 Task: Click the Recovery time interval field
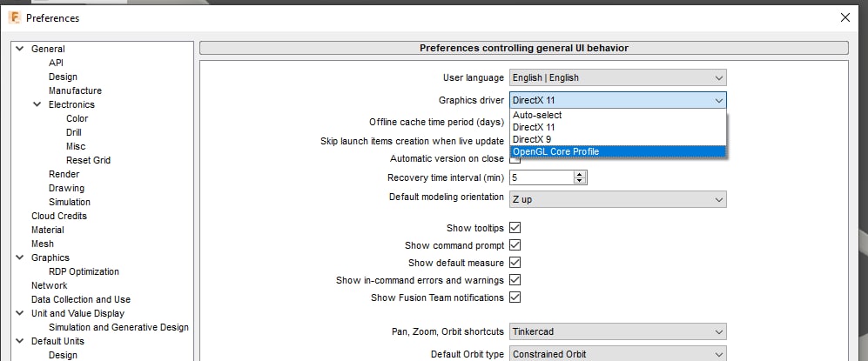point(542,177)
